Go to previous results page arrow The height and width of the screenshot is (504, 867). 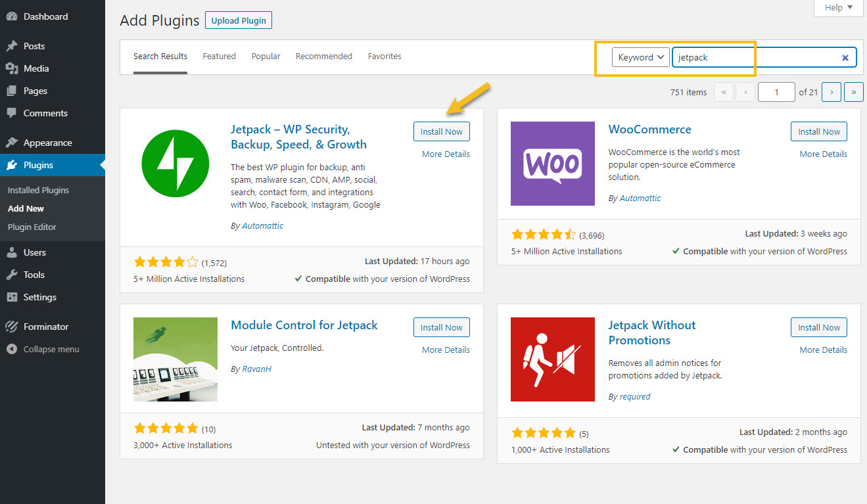(x=745, y=92)
